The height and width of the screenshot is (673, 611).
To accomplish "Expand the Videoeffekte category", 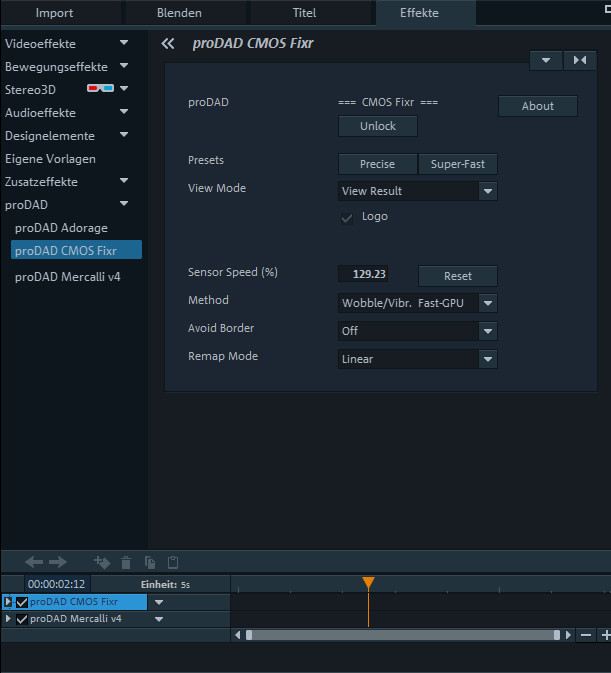I will (124, 43).
